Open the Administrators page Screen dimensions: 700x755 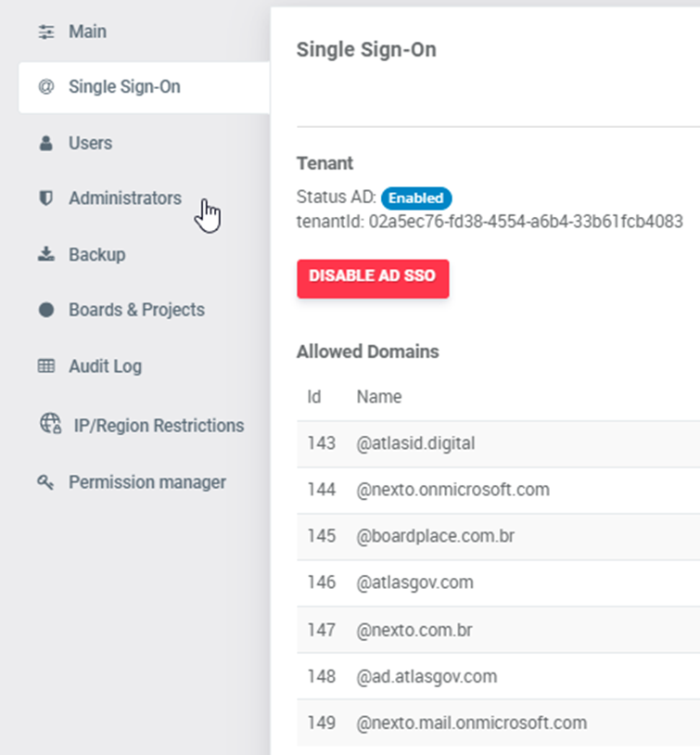[x=124, y=198]
